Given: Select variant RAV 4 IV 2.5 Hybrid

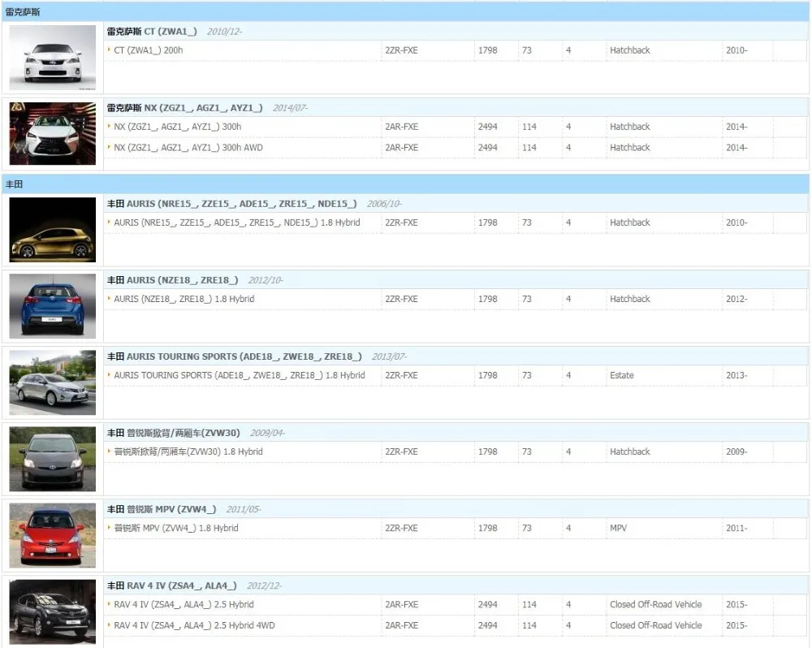Looking at the screenshot, I should [x=184, y=604].
